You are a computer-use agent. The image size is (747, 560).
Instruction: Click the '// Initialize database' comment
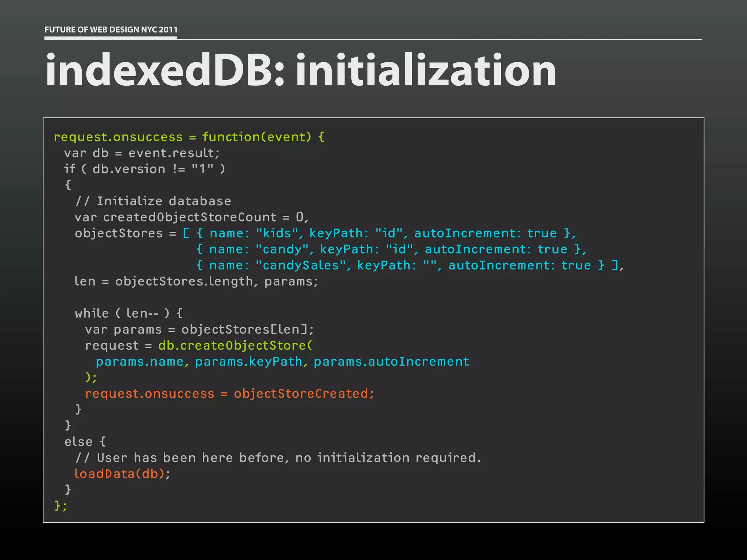[x=153, y=201]
